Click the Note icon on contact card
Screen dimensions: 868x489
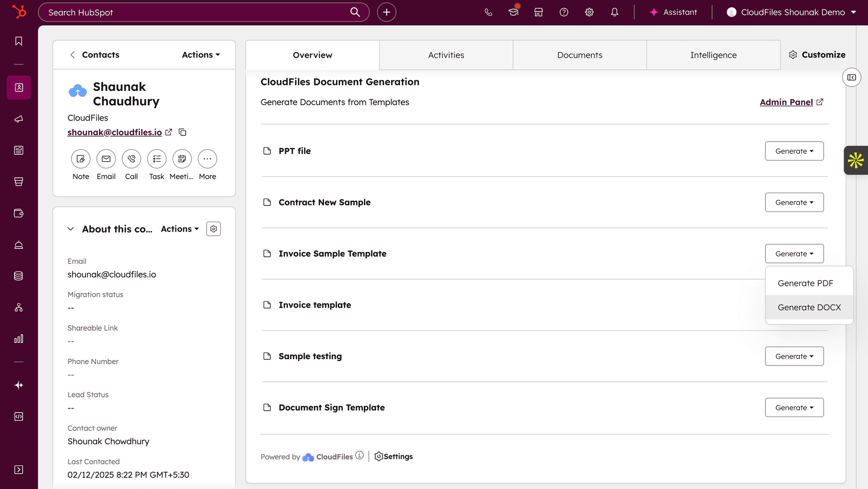[x=80, y=159]
